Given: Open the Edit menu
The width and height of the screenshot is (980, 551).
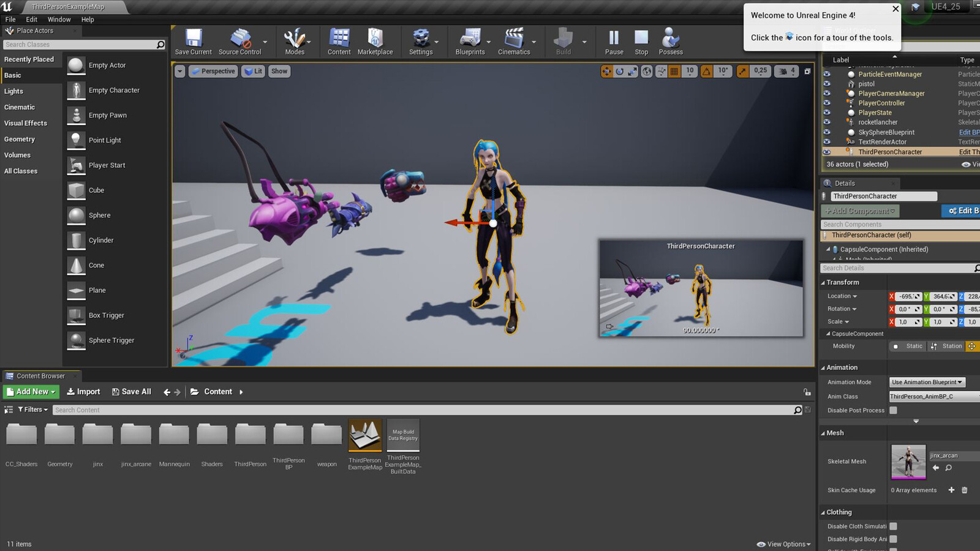Looking at the screenshot, I should (x=32, y=20).
